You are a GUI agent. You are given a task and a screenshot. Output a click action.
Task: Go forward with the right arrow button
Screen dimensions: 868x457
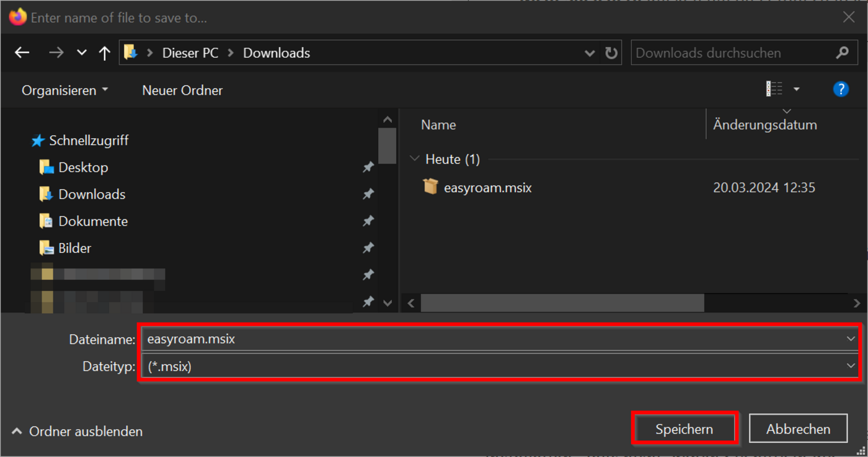[x=56, y=53]
